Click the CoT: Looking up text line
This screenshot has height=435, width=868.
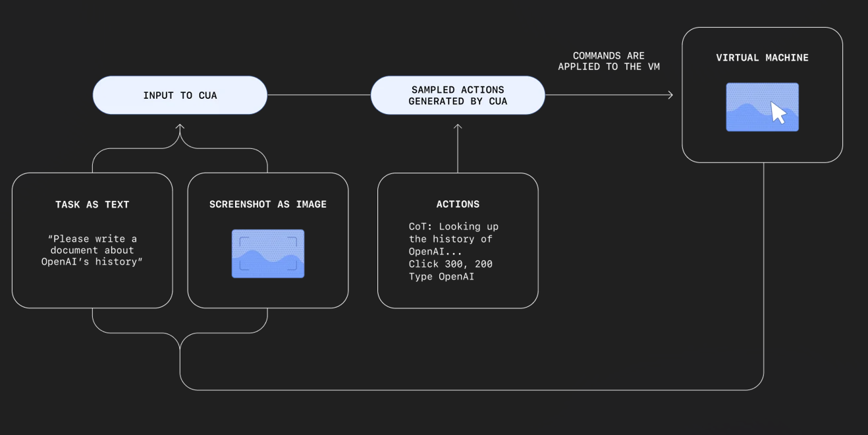point(454,227)
